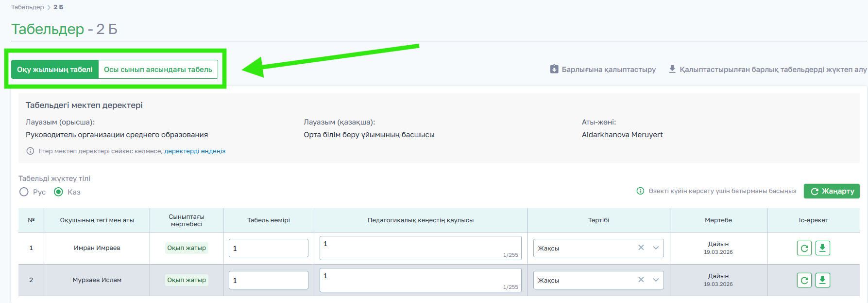Click refresh icon for Мурзаев Ислам row
This screenshot has width=868, height=303.
pos(804,280)
